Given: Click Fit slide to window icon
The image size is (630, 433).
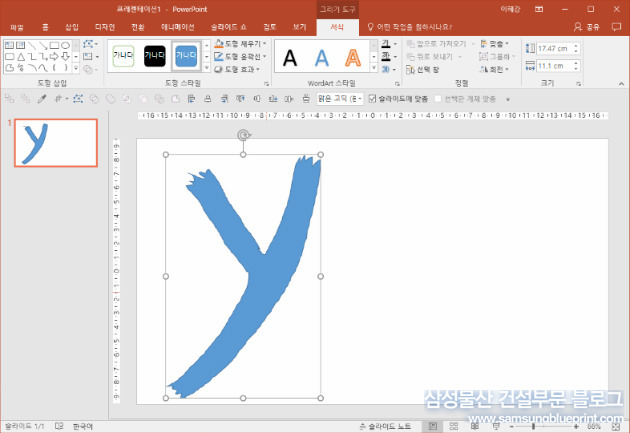Looking at the screenshot, I should [x=616, y=427].
